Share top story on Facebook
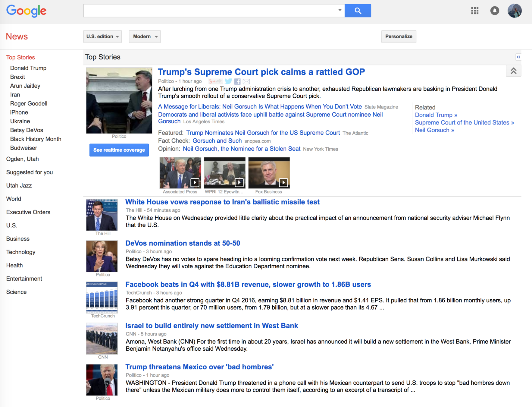This screenshot has height=407, width=532. pyautogui.click(x=237, y=81)
